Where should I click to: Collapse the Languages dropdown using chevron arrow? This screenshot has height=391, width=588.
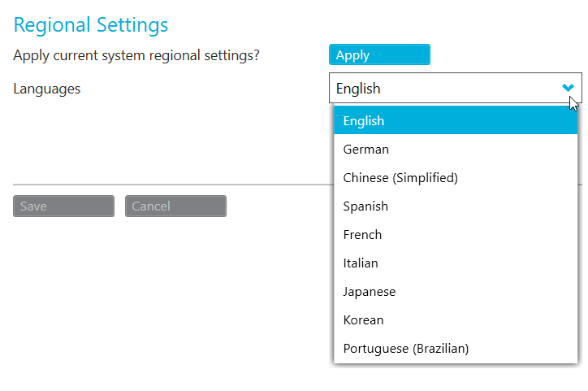pyautogui.click(x=569, y=88)
